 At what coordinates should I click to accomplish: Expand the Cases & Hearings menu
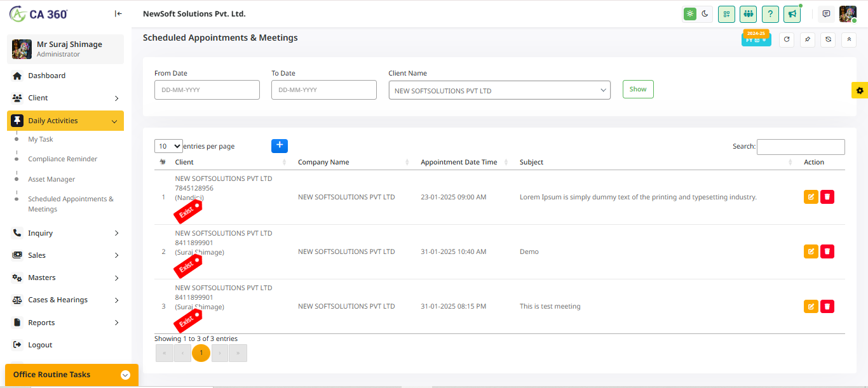[x=65, y=300]
